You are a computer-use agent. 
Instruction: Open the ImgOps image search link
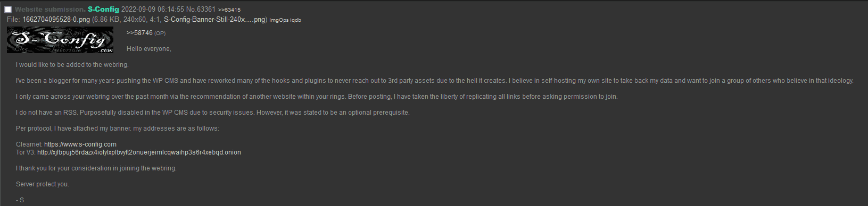click(x=279, y=20)
